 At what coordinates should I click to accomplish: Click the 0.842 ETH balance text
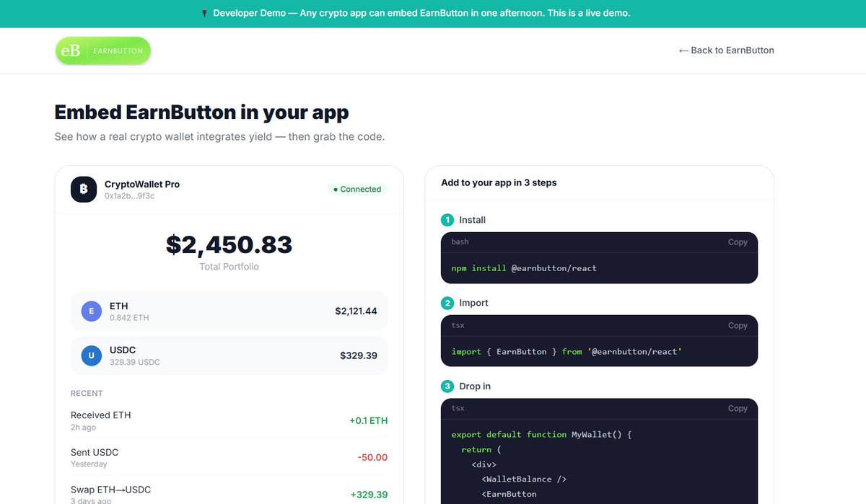129,318
